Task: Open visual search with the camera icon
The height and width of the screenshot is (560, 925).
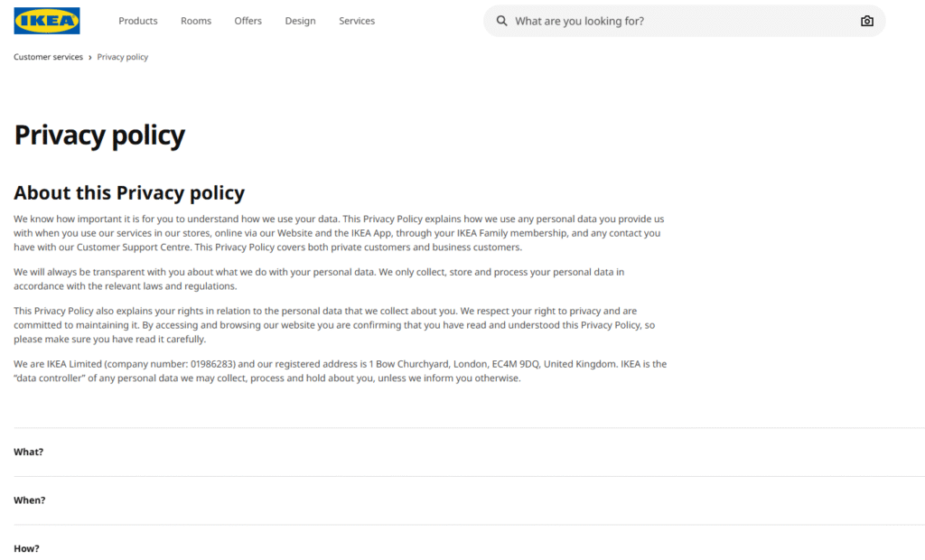Action: coord(866,21)
